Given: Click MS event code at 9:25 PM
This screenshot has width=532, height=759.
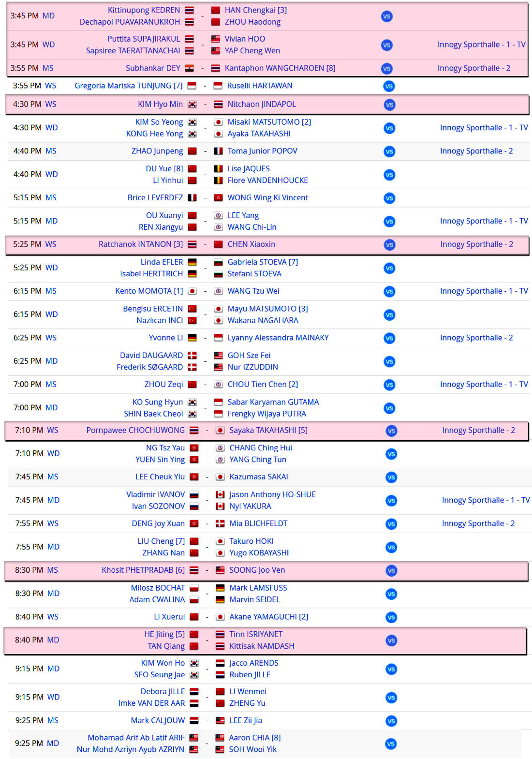Looking at the screenshot, I should coord(53,720).
